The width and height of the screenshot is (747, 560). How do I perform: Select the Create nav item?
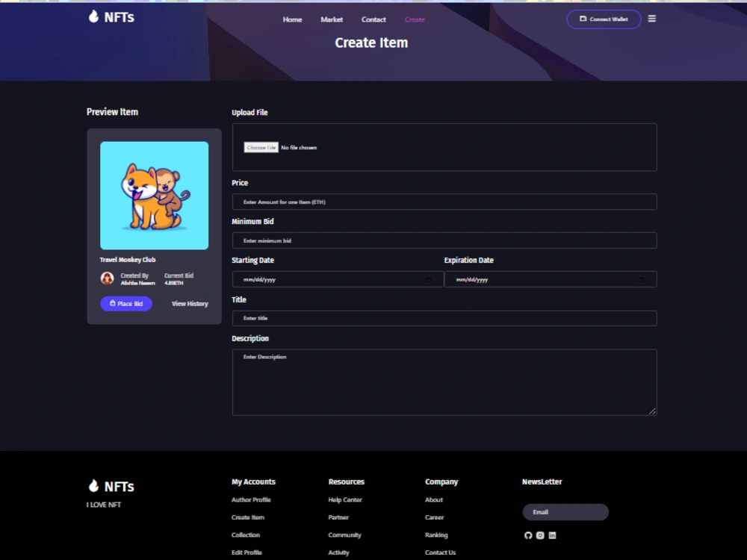coord(415,19)
